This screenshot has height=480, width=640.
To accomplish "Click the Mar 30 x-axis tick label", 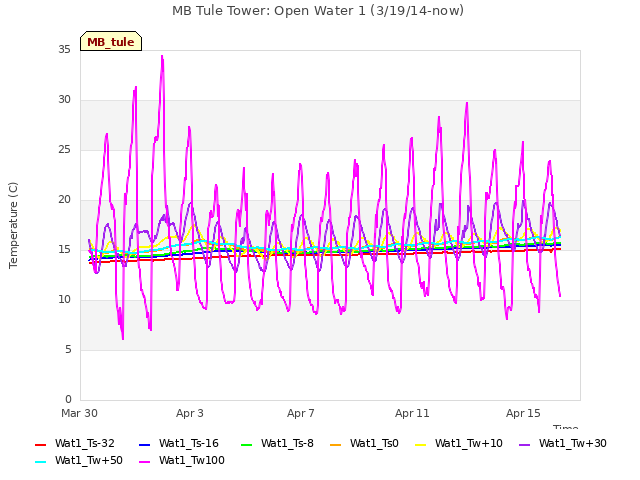I will point(80,413).
